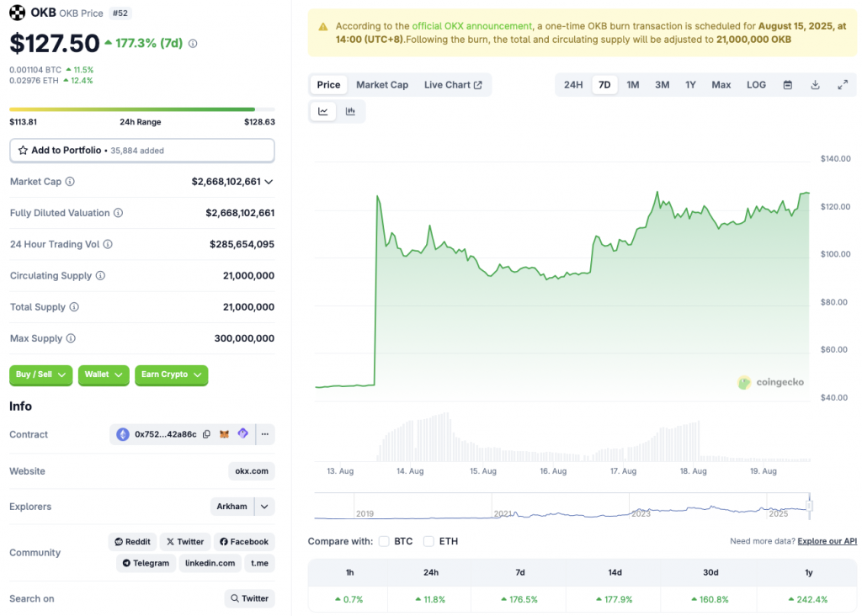This screenshot has width=862, height=616.
Task: Visit the okx.com website link
Action: (x=252, y=471)
